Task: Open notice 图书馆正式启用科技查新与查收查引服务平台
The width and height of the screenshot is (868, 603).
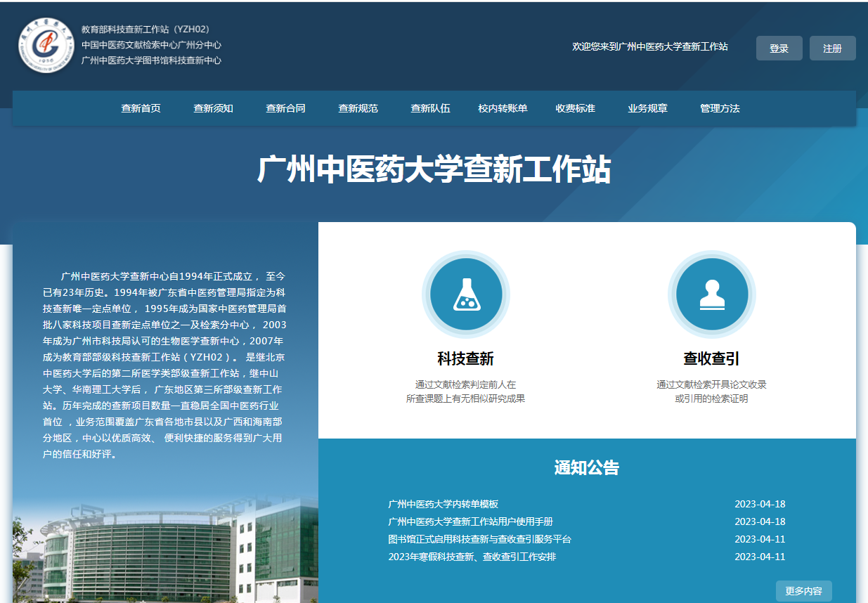Action: [x=480, y=539]
